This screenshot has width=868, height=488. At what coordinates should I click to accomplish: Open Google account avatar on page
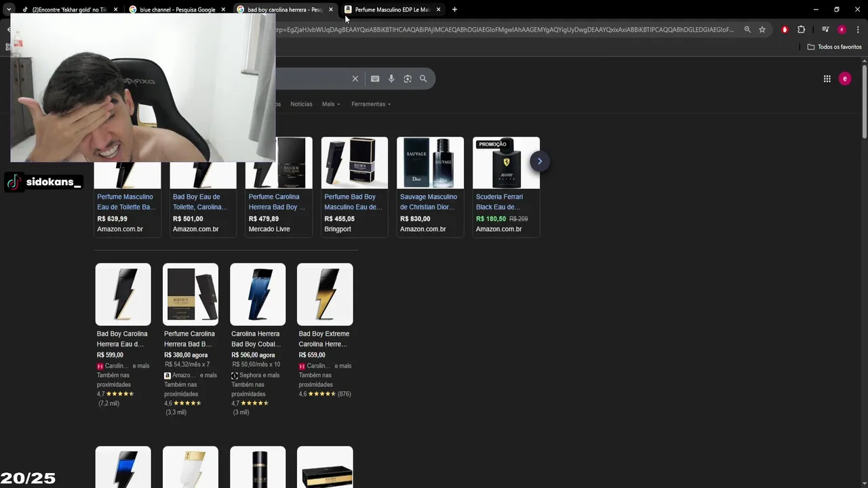(844, 79)
